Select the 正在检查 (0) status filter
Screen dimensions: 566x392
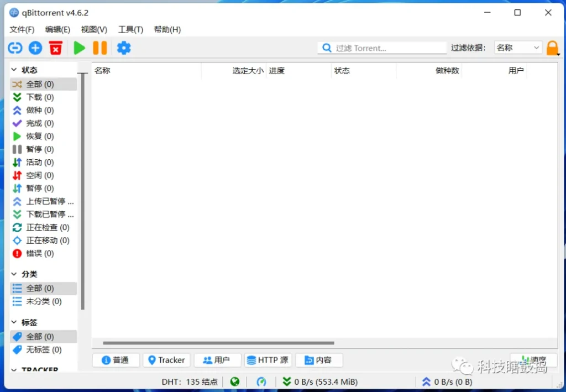tap(44, 227)
